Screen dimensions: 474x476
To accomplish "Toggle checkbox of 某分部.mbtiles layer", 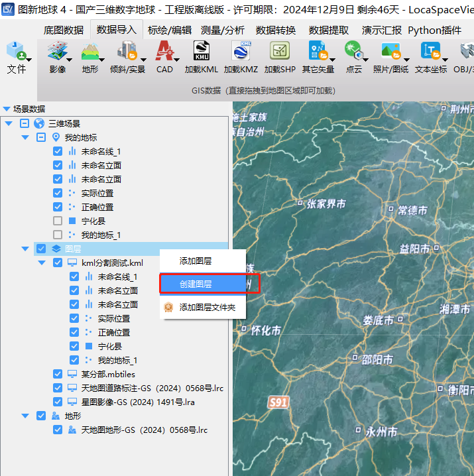I will (58, 374).
